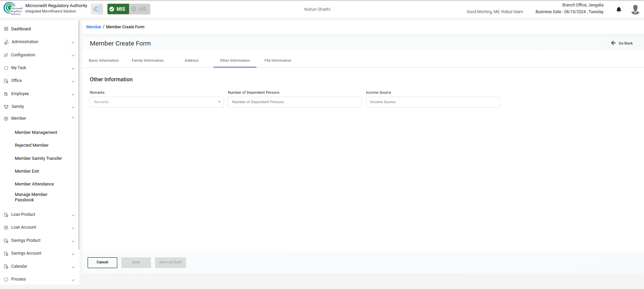Switch to Address tab
Screen dimensions: 644x289
191,61
